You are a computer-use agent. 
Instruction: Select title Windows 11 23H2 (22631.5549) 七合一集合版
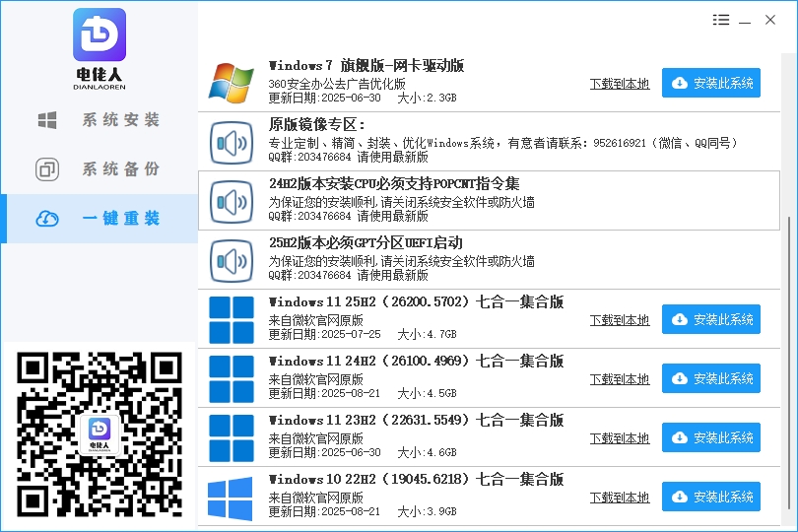coord(417,420)
